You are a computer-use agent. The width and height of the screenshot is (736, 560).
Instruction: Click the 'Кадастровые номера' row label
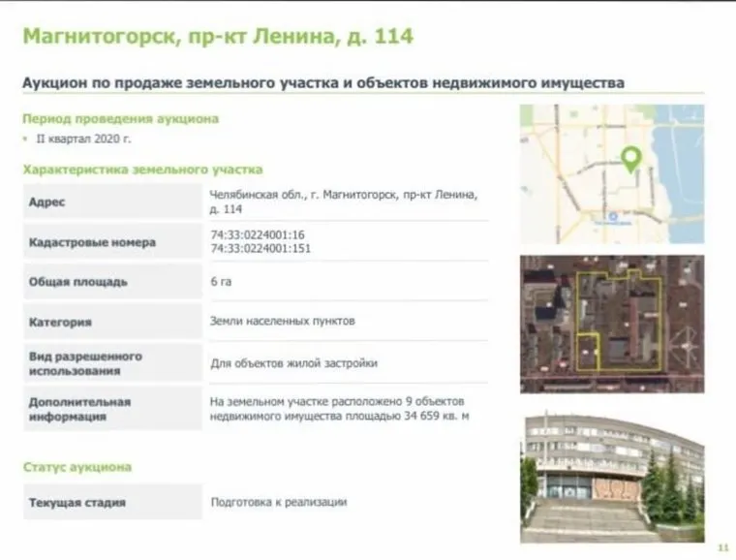pos(92,242)
